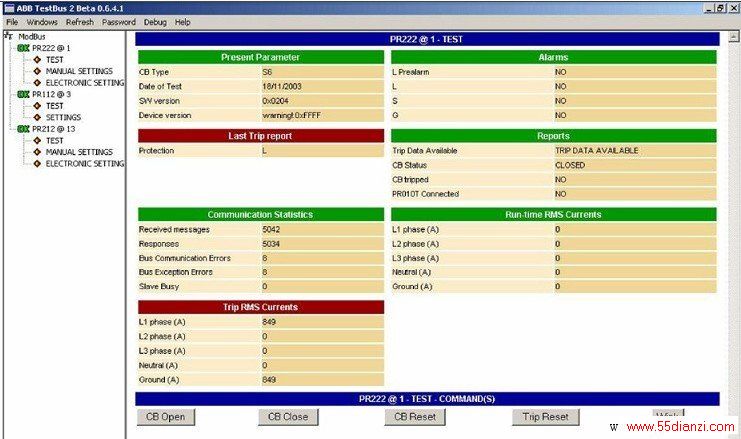Click the diamond icon beside SETTINGS under PR112
The height and width of the screenshot is (439, 741).
coord(37,117)
